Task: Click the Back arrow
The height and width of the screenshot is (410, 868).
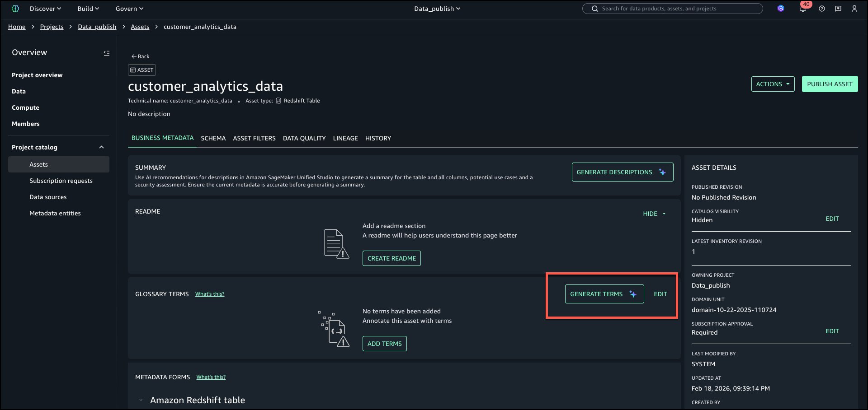Action: click(140, 56)
